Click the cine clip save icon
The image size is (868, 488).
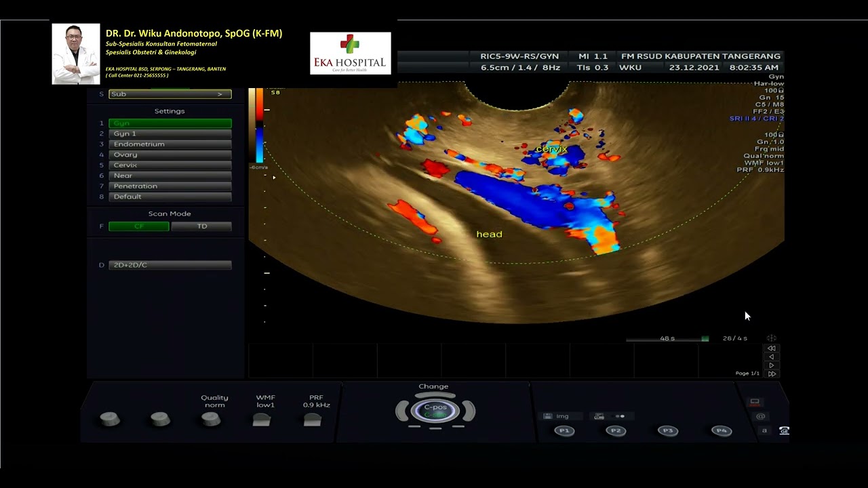599,416
